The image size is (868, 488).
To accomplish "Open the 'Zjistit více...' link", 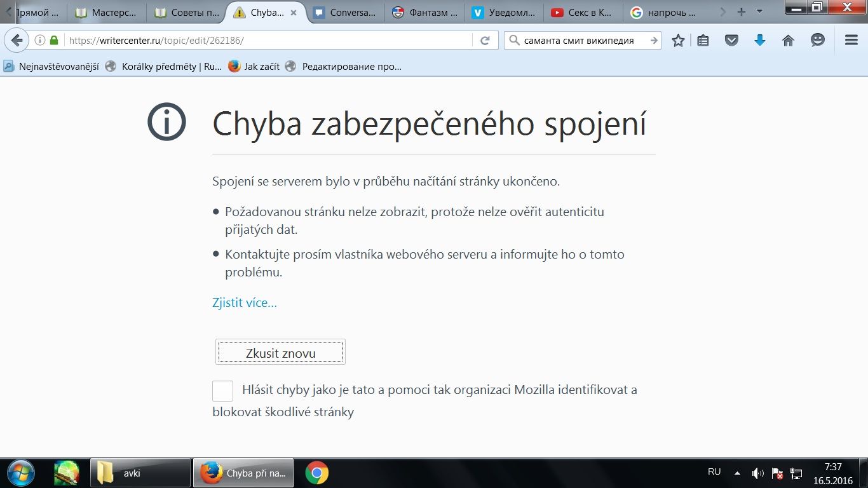I will 244,302.
